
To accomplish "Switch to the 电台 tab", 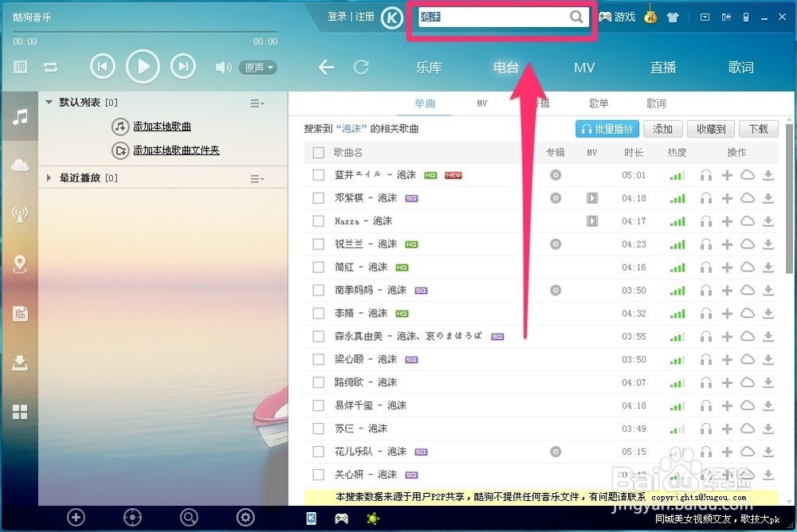I will point(505,67).
